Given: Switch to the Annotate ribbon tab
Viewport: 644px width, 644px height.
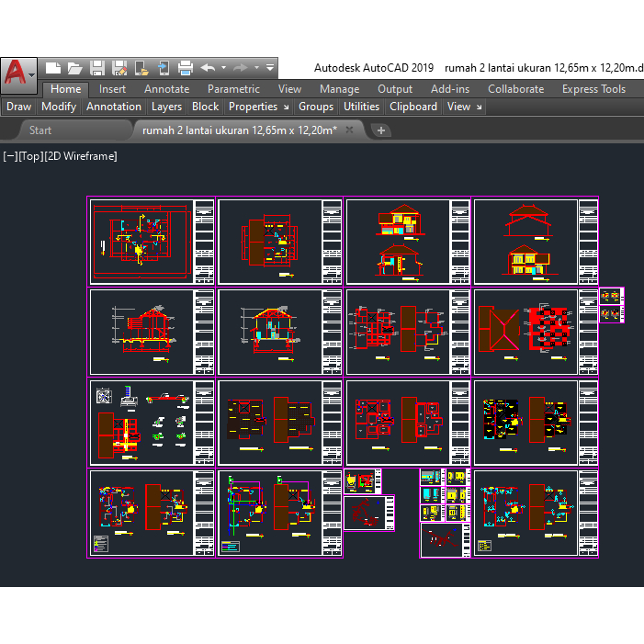Looking at the screenshot, I should 167,89.
